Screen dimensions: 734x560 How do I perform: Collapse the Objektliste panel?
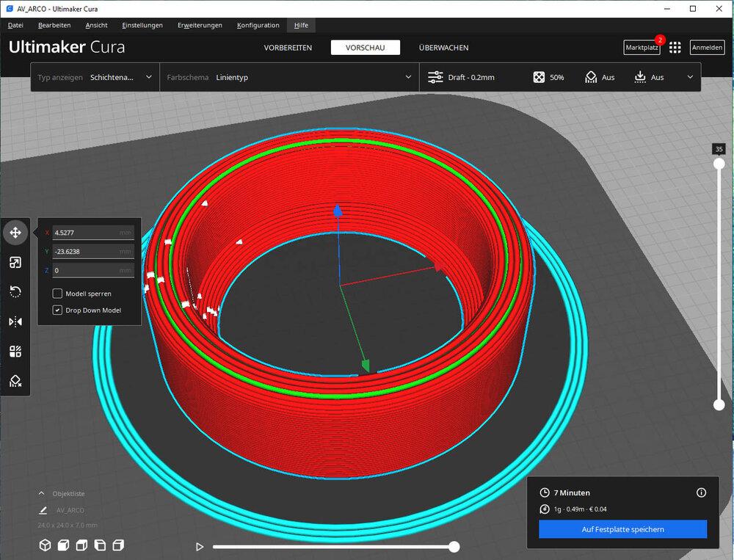tap(42, 494)
